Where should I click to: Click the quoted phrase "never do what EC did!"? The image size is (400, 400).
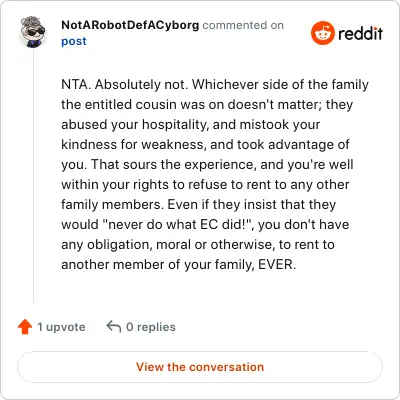179,224
